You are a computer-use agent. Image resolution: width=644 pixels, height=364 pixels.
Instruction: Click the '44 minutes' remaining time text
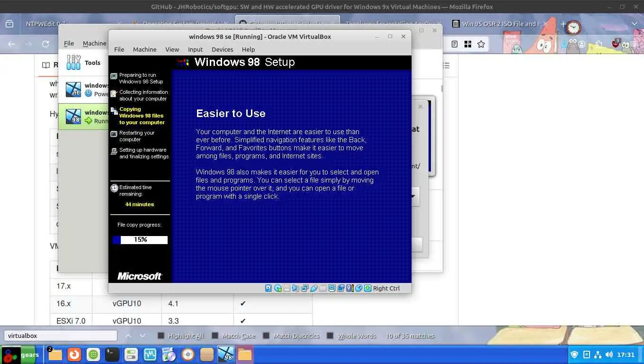[140, 204]
